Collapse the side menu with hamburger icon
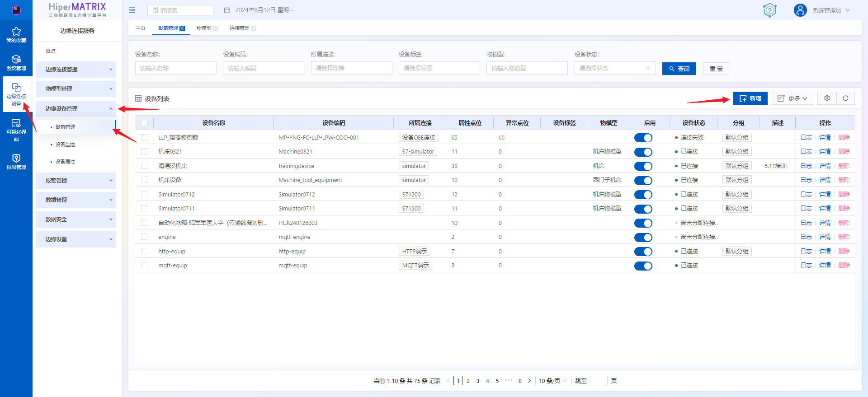The width and height of the screenshot is (868, 397). (x=132, y=10)
